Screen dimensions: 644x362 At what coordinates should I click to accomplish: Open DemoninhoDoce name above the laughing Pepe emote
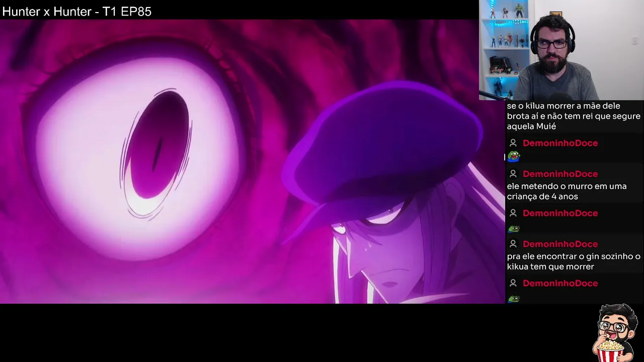coord(560,143)
